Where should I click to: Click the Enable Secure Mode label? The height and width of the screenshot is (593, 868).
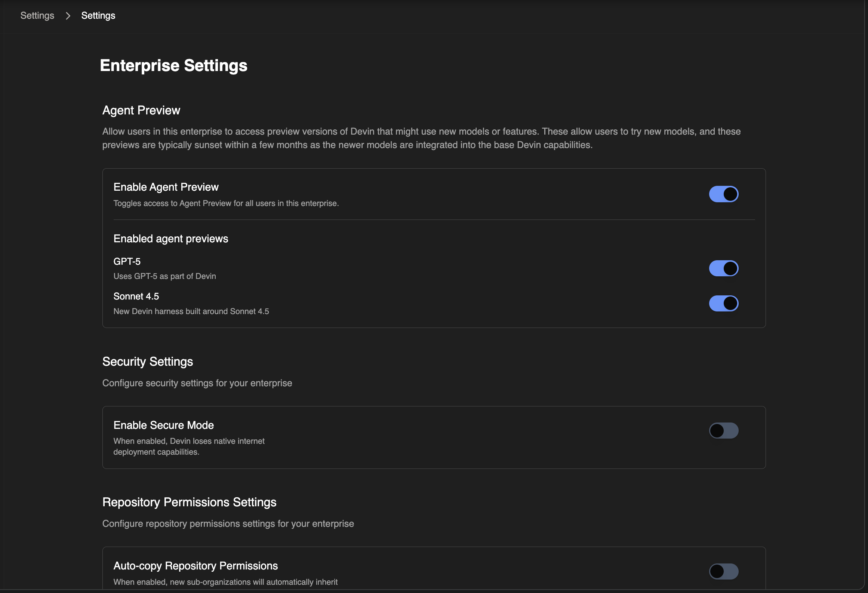(x=164, y=425)
